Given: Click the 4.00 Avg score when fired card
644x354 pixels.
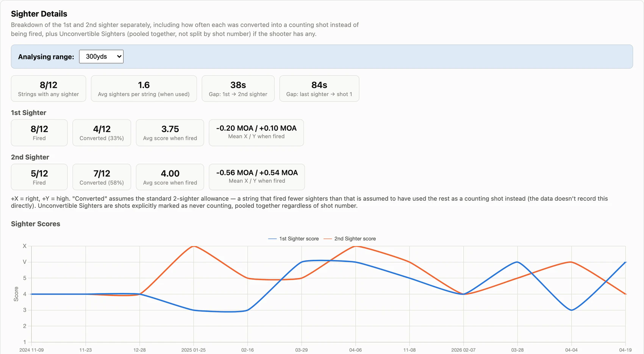Looking at the screenshot, I should coord(170,177).
